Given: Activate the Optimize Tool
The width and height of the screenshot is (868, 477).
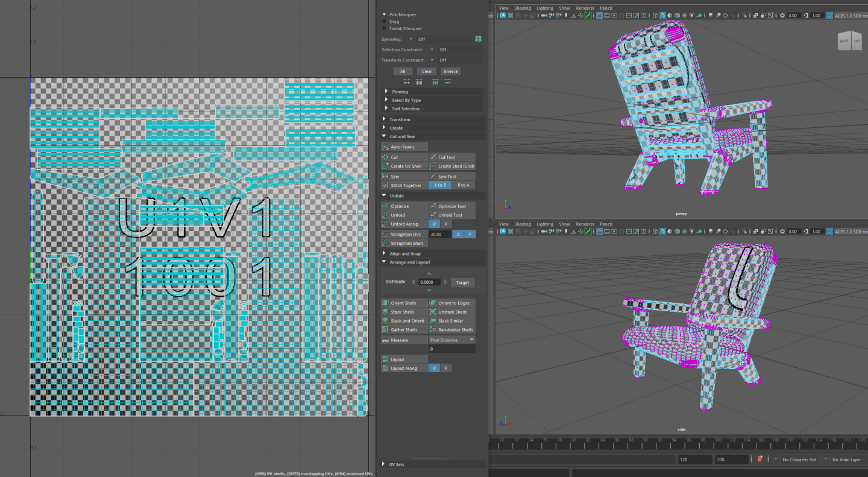Looking at the screenshot, I should [x=451, y=206].
